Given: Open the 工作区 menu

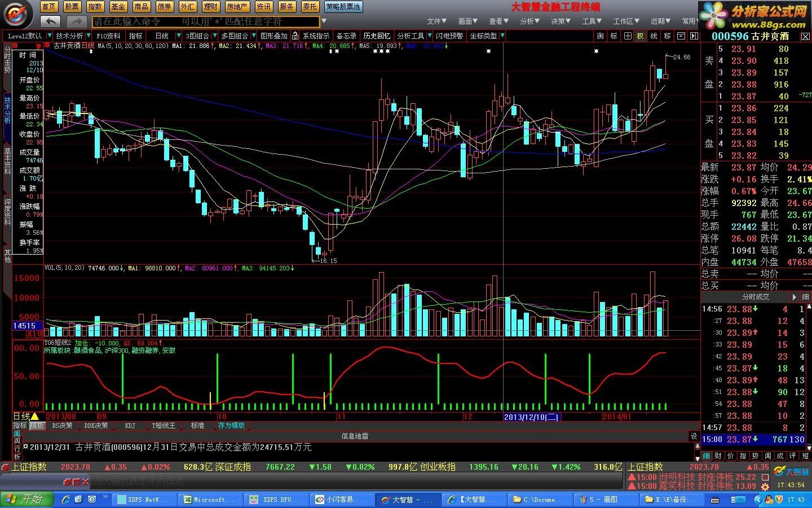Looking at the screenshot, I should (x=626, y=21).
